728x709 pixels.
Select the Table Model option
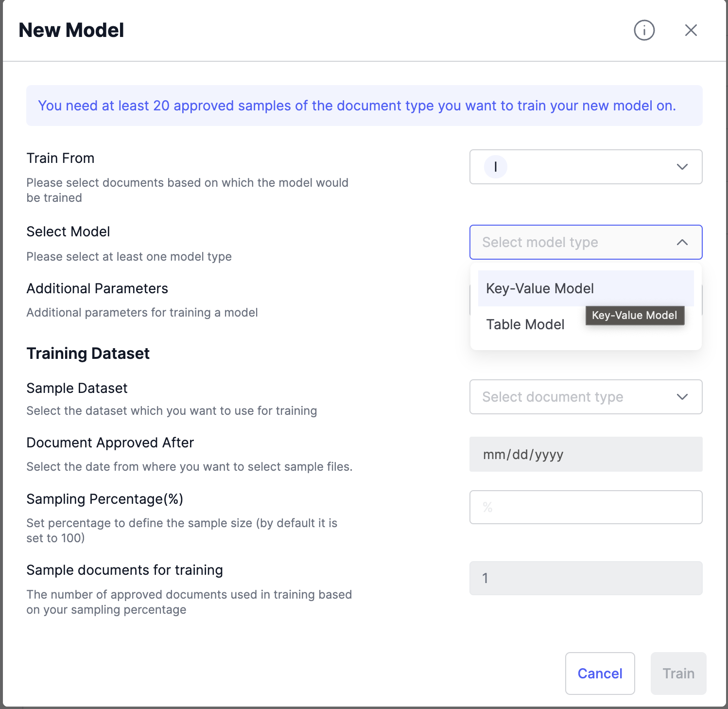(525, 324)
